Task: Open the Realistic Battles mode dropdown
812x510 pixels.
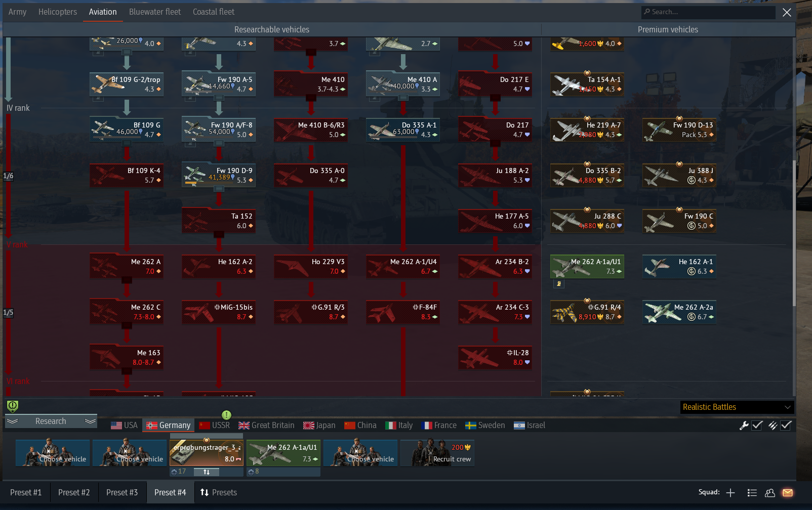Action: (737, 407)
